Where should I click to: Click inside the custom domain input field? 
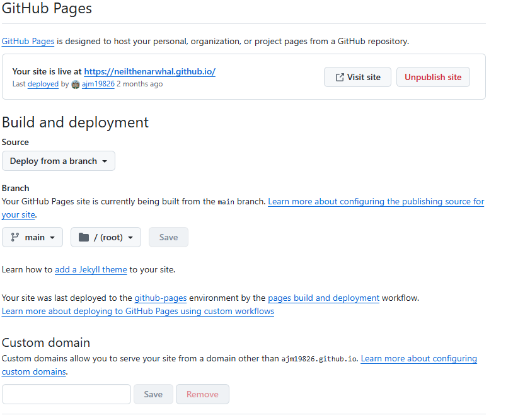pos(66,394)
